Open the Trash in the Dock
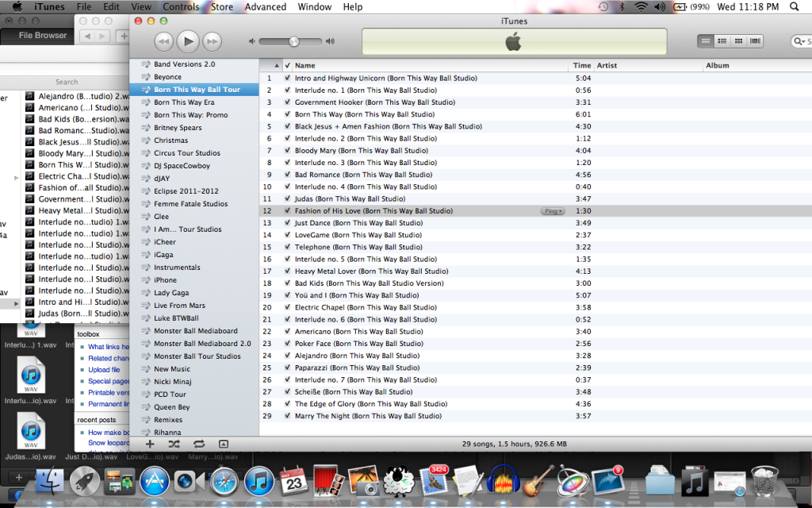This screenshot has width=812, height=508. 764,482
